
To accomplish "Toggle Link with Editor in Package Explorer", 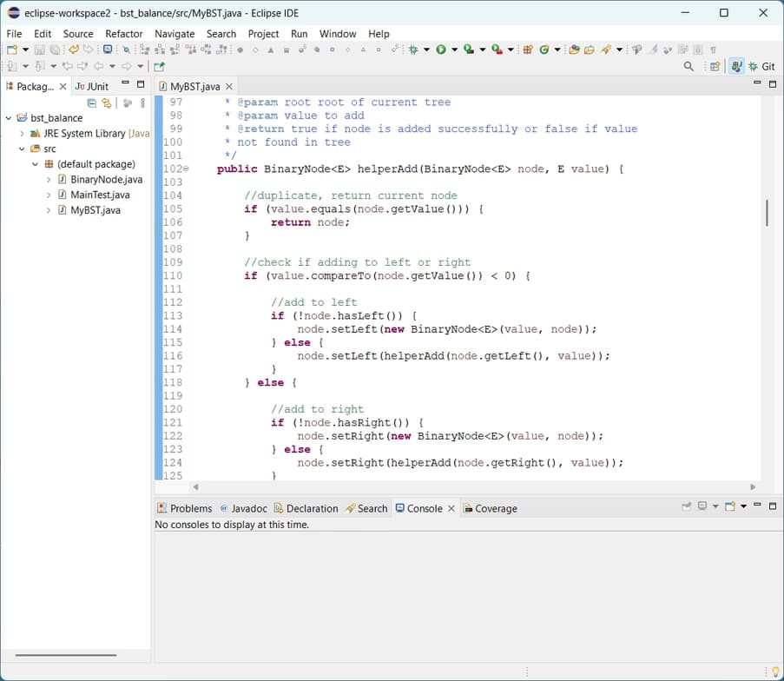I will coord(107,103).
